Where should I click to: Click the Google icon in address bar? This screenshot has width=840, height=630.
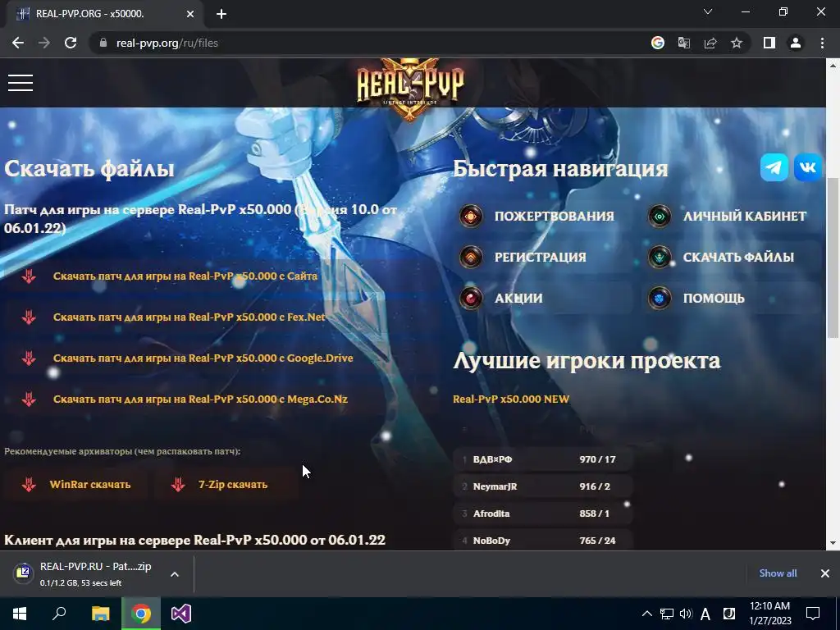click(658, 43)
